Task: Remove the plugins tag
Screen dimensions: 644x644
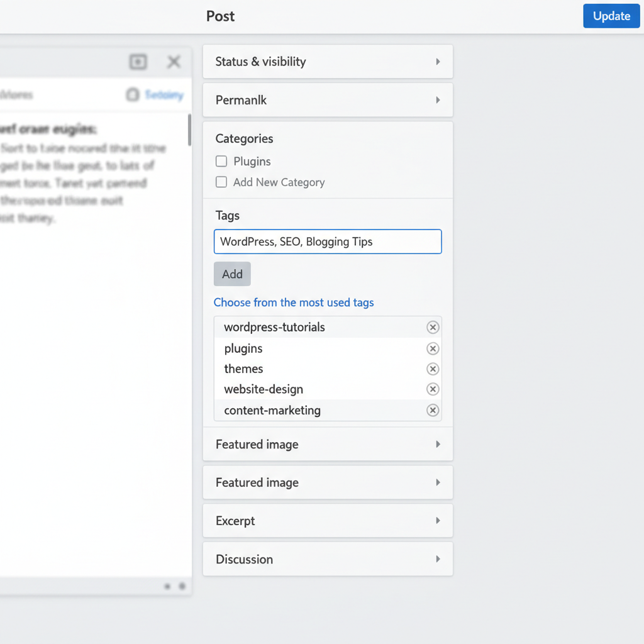Action: point(433,348)
